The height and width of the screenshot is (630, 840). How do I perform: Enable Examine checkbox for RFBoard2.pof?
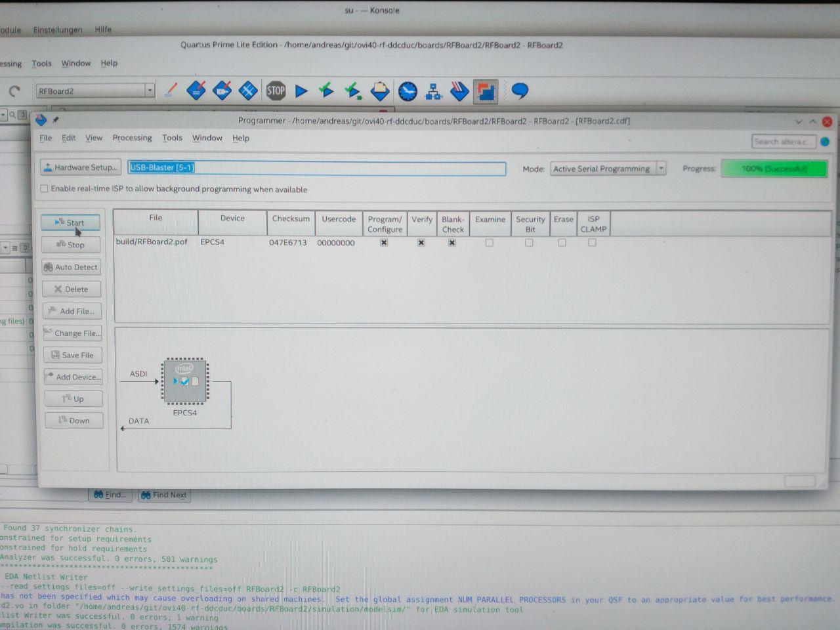coord(489,243)
